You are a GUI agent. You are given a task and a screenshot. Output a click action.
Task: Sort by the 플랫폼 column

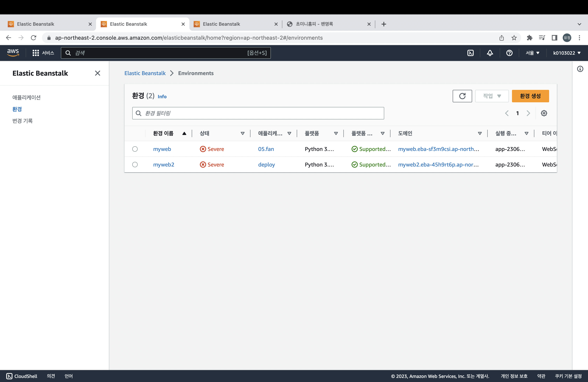click(x=336, y=133)
